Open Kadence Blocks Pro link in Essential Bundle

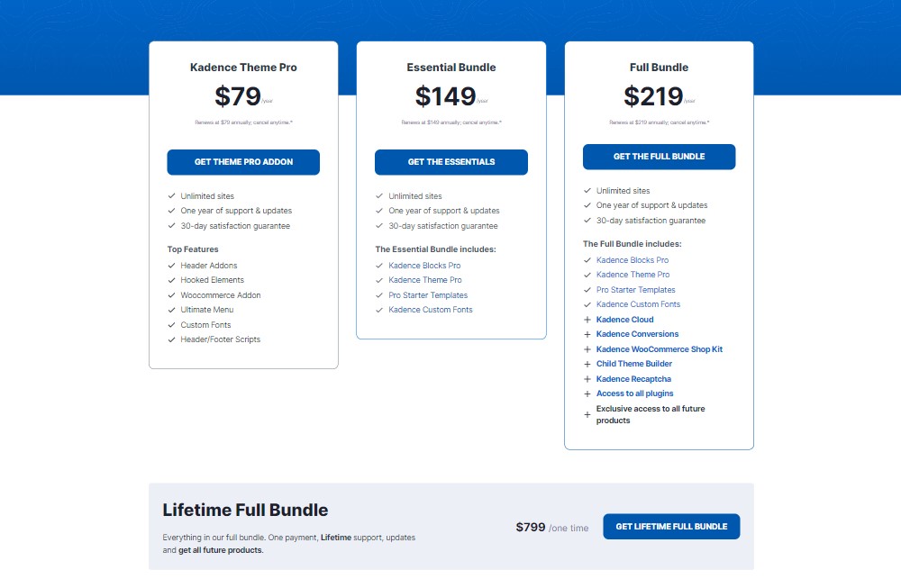click(424, 266)
